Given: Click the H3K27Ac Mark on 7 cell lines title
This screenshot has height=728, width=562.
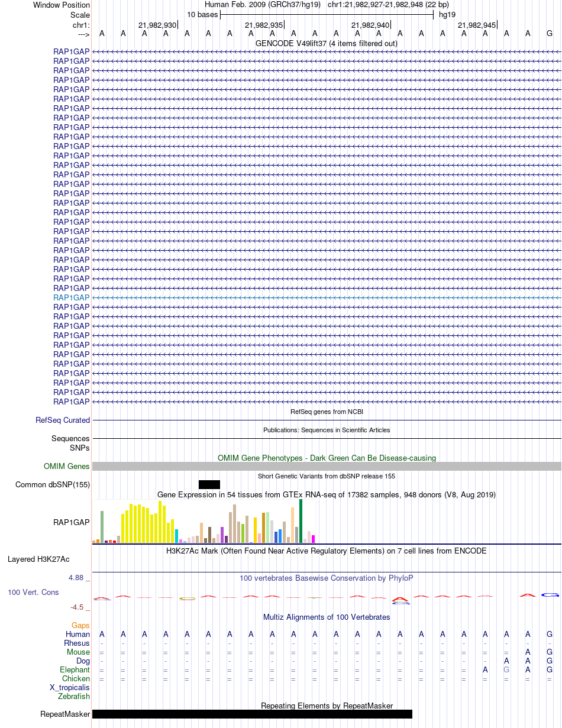Looking at the screenshot, I should 327,551.
